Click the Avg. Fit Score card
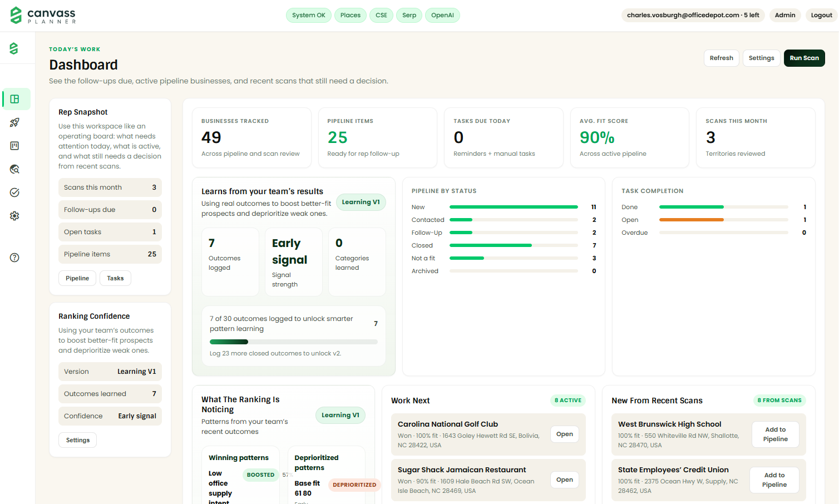 630,137
